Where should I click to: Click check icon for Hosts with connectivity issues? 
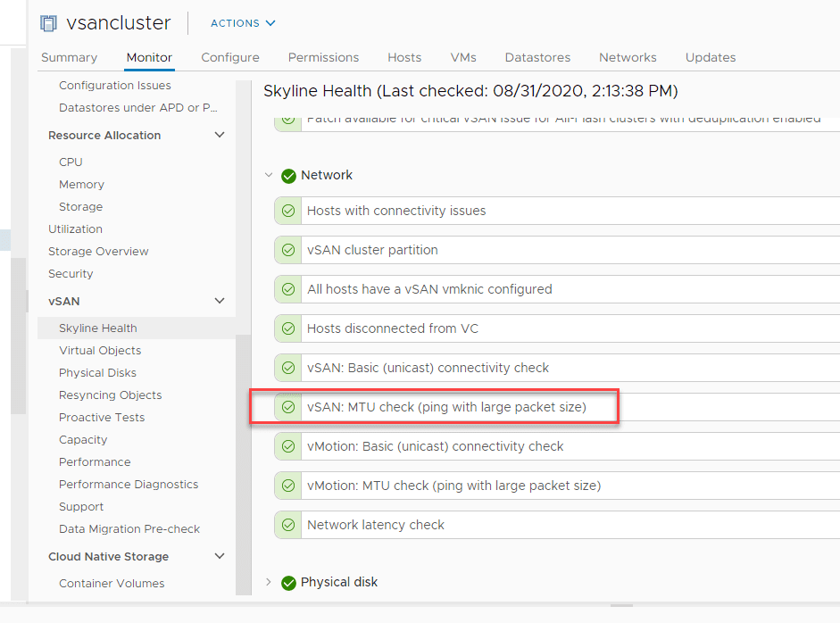click(287, 212)
